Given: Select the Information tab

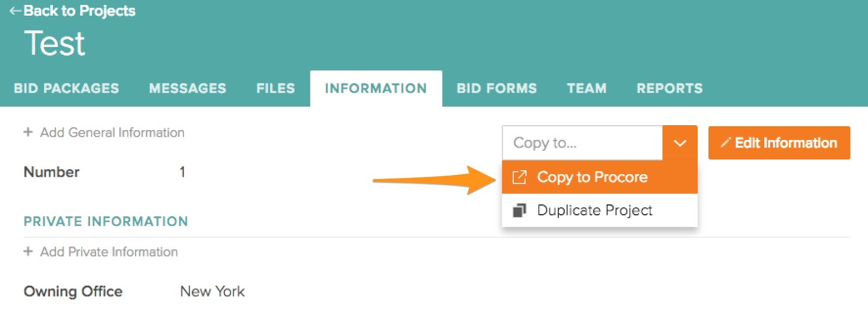Looking at the screenshot, I should pyautogui.click(x=376, y=88).
